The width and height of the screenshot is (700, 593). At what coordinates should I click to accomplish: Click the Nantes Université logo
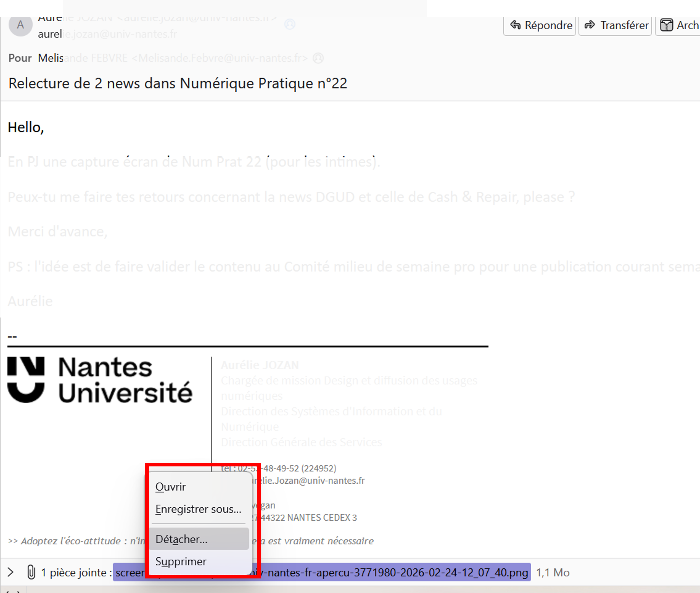tap(100, 380)
